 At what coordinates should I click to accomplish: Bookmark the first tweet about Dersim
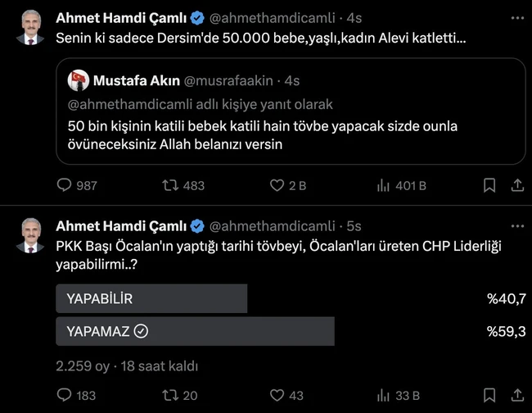(489, 186)
